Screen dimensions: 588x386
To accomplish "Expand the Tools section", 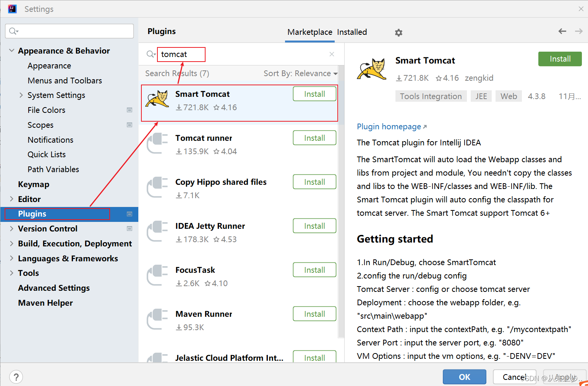I will pyautogui.click(x=12, y=273).
